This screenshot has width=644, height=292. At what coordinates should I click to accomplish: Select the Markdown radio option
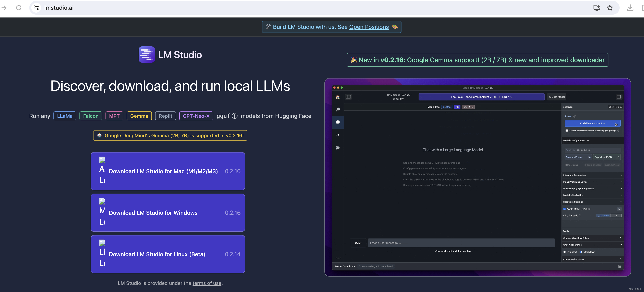[x=581, y=252]
